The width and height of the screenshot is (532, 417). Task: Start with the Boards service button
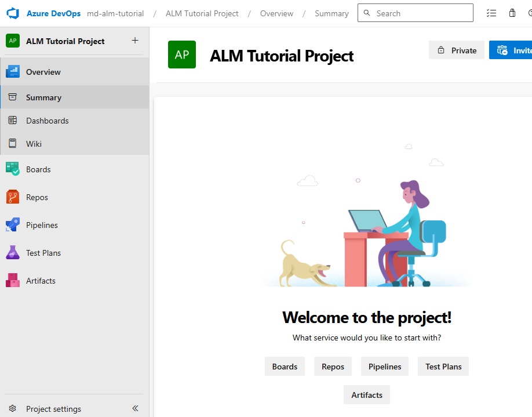pyautogui.click(x=285, y=366)
